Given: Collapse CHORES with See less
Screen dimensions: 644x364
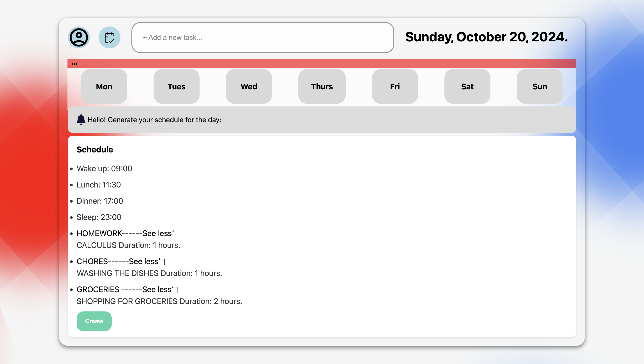Looking at the screenshot, I should (x=143, y=261).
